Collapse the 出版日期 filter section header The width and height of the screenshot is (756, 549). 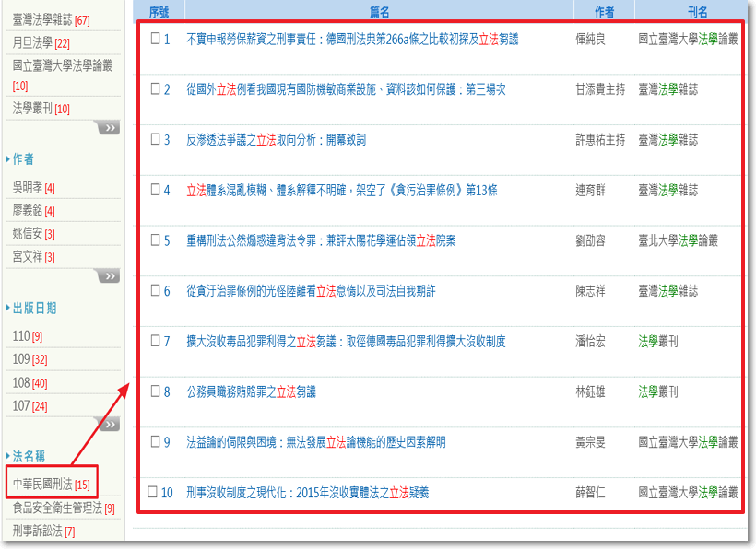(34, 308)
